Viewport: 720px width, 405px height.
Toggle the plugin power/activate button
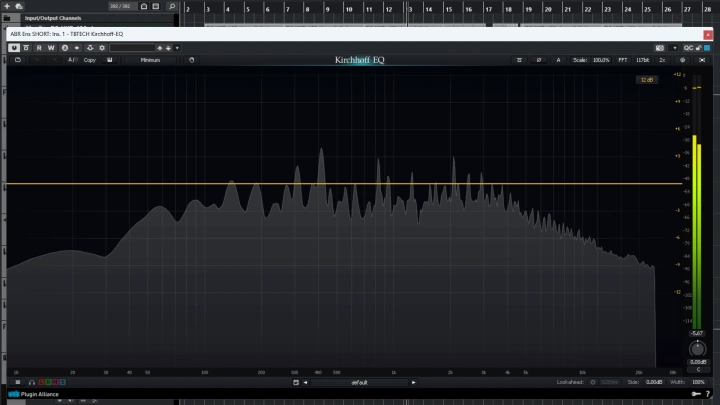pyautogui.click(x=14, y=47)
